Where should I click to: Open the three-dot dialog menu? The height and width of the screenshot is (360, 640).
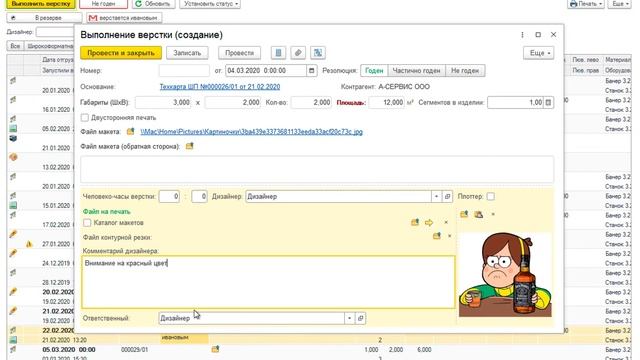coord(522,35)
